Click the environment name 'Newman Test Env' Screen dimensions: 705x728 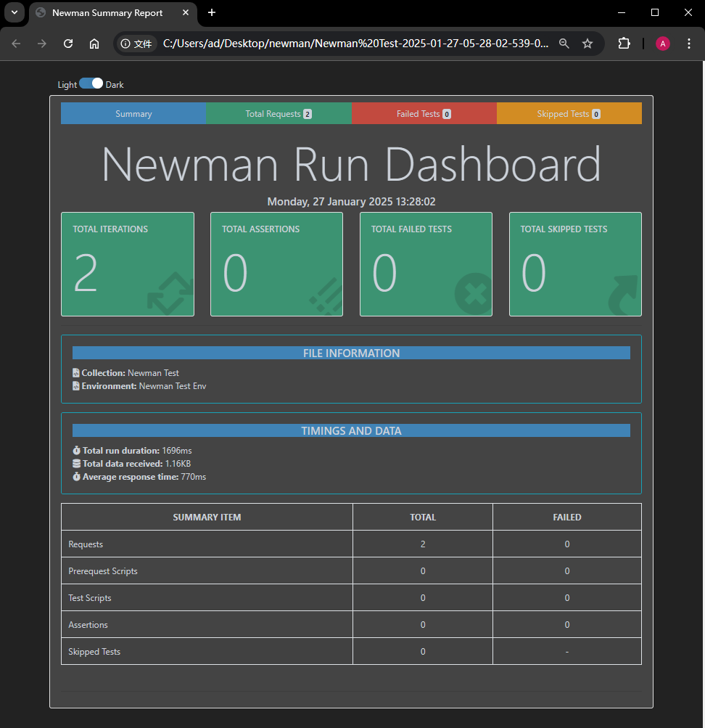point(173,386)
